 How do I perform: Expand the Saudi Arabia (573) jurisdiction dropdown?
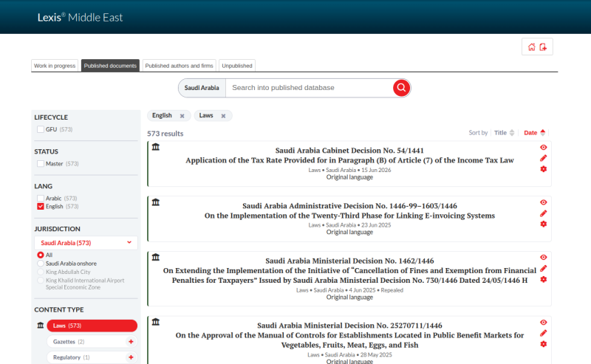[86, 243]
